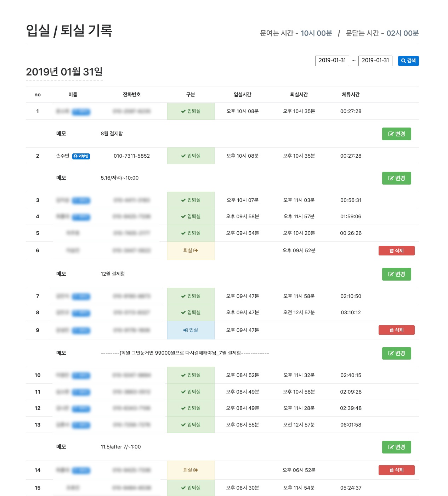The height and width of the screenshot is (496, 448).
Task: Click the 퇴실 status cell in row 6
Action: 191,250
